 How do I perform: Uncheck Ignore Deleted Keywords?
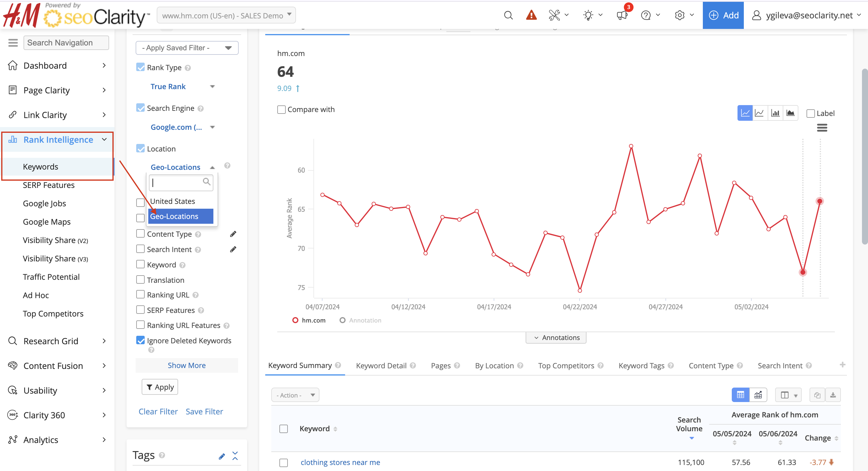coord(140,340)
